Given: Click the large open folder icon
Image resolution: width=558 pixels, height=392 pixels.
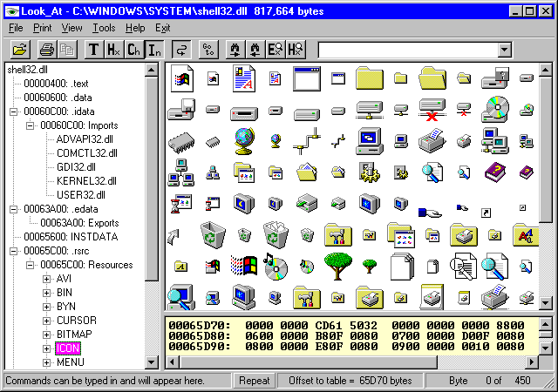Looking at the screenshot, I should click(432, 78).
